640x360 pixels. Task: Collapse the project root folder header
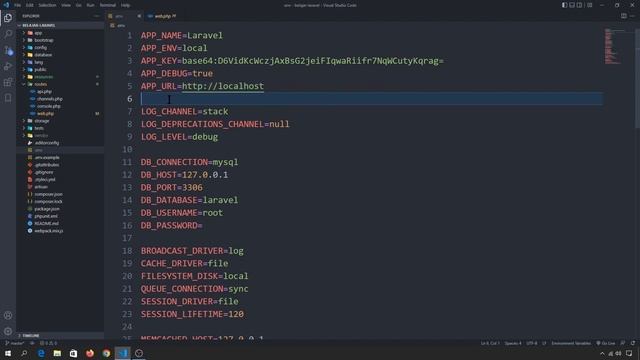click(60, 25)
